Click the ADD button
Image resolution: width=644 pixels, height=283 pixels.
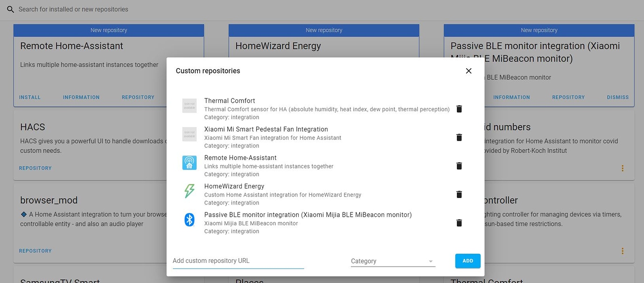click(x=468, y=261)
